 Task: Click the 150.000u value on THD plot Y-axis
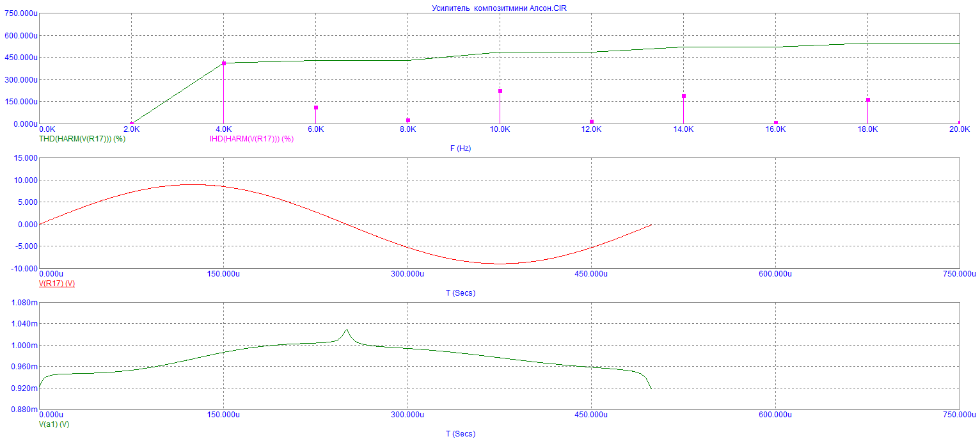pyautogui.click(x=20, y=102)
